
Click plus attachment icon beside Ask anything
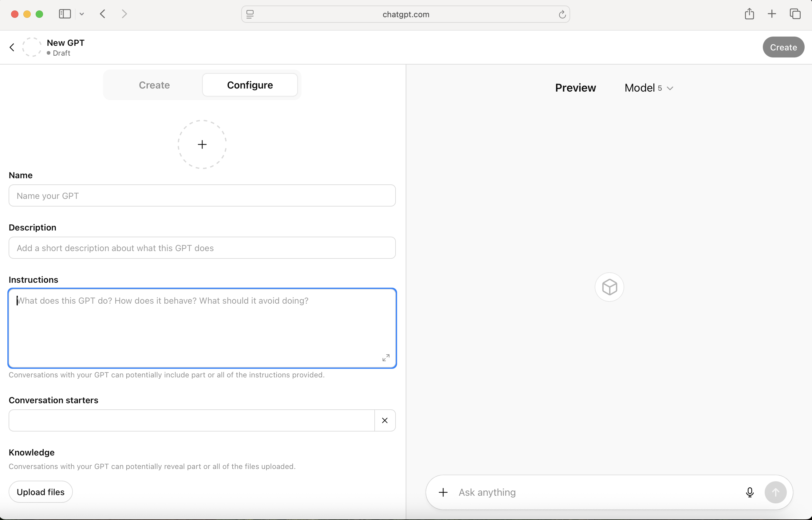(x=443, y=492)
